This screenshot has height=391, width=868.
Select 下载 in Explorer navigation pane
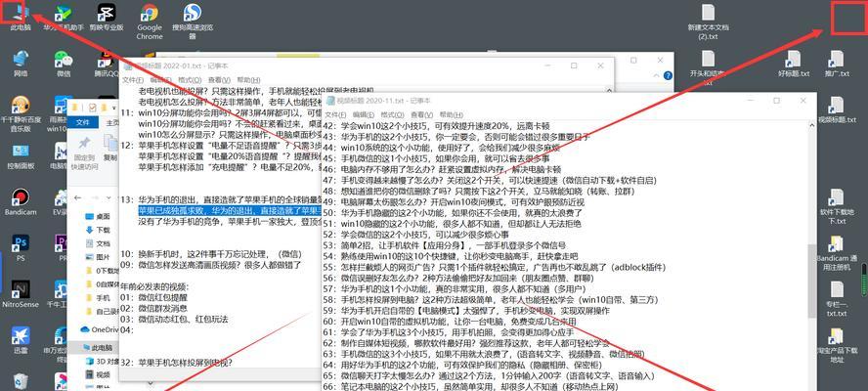[98, 230]
